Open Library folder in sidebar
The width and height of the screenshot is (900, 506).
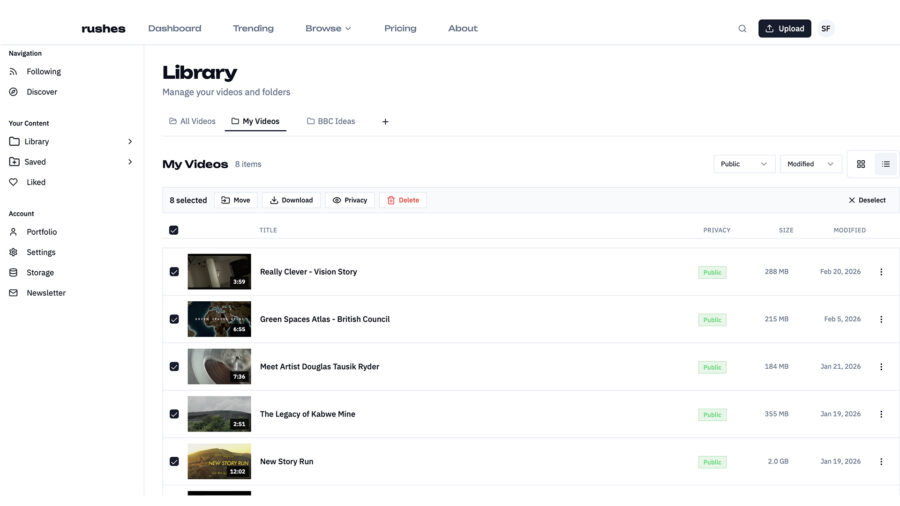point(29,142)
